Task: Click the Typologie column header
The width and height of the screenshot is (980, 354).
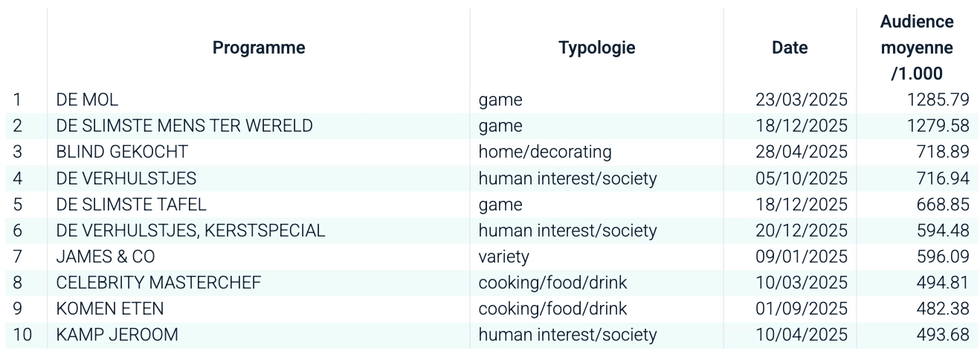Action: tap(596, 48)
